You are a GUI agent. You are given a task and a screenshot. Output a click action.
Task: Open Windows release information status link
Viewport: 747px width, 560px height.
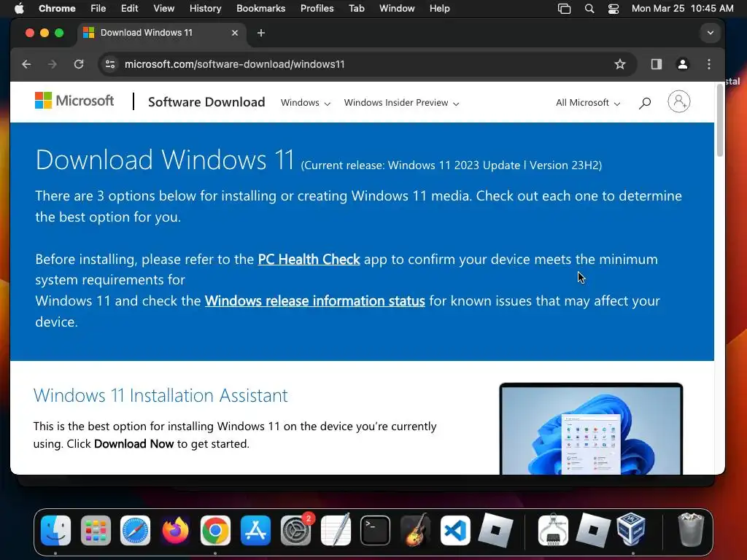(315, 301)
